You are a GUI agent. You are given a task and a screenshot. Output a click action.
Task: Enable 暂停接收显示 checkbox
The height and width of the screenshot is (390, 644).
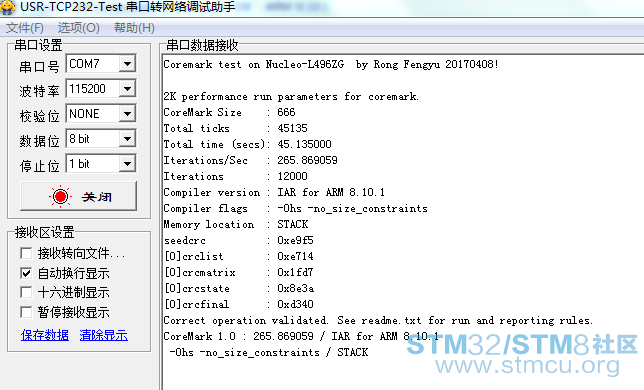click(26, 312)
